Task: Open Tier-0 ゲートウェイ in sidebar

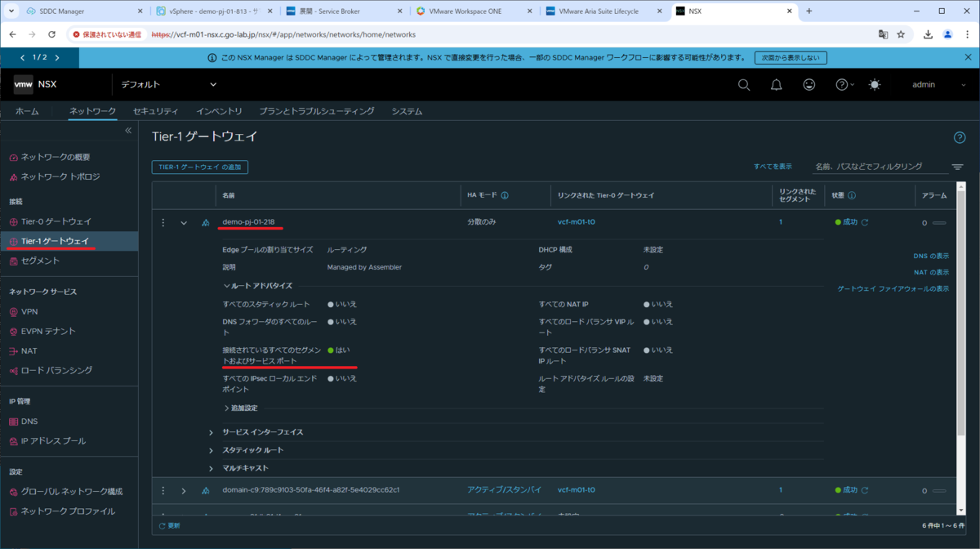Action: click(x=56, y=221)
